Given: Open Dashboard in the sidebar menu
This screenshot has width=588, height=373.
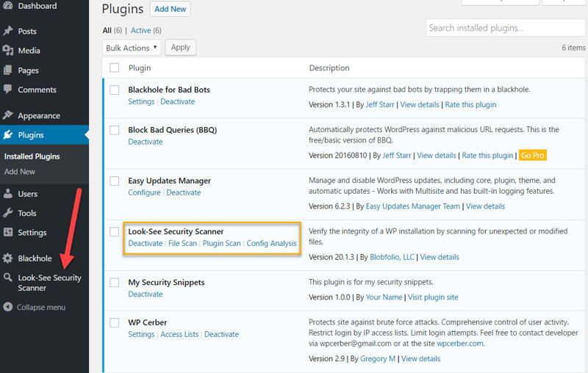Looking at the screenshot, I should pos(37,6).
